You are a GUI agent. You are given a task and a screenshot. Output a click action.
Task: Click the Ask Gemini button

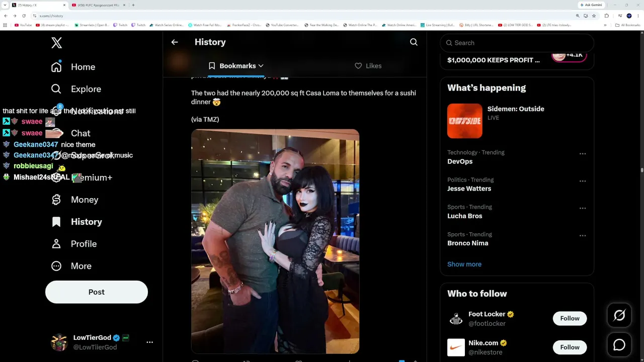click(591, 5)
